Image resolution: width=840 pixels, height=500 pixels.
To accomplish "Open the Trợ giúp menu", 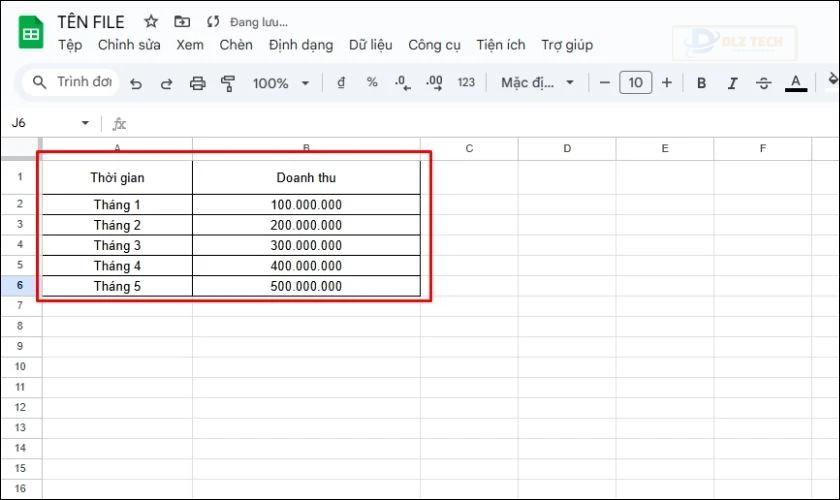I will click(x=567, y=45).
